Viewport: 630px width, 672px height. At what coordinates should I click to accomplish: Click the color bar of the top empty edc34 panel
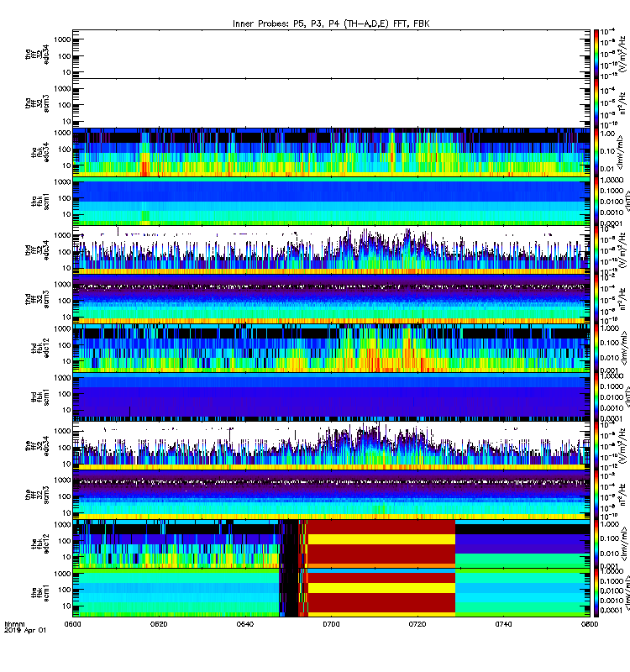pos(596,54)
